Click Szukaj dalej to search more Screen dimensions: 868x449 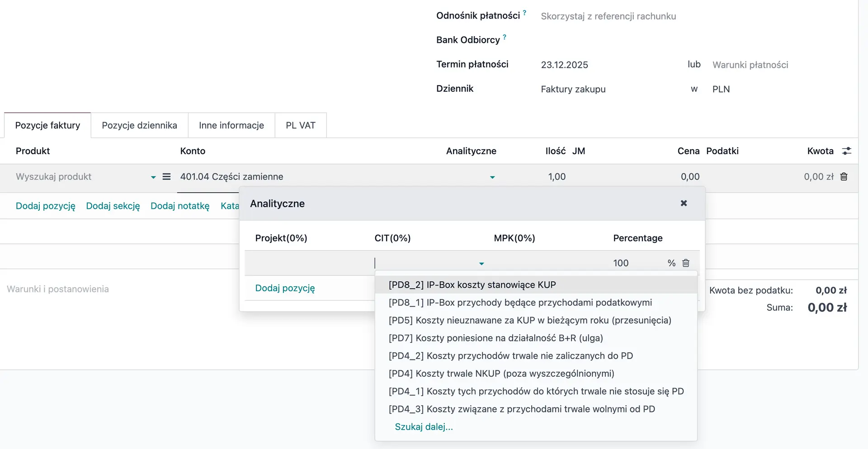click(x=424, y=427)
